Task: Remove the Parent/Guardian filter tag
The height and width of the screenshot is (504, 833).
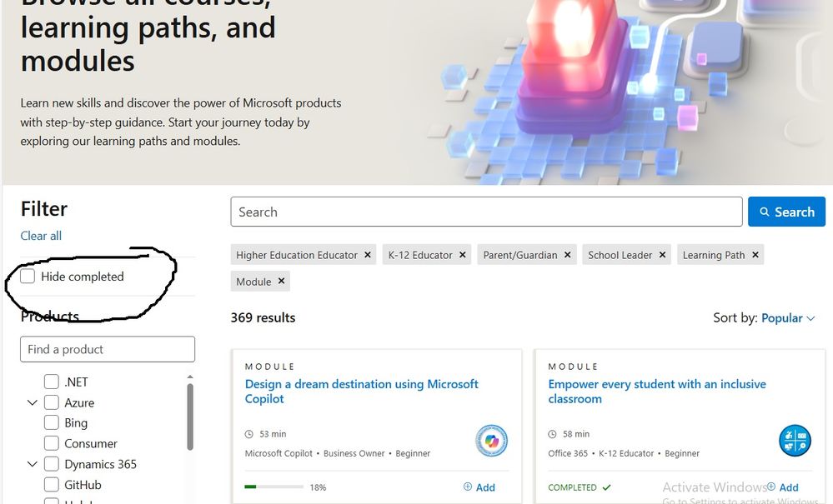Action: tap(567, 255)
